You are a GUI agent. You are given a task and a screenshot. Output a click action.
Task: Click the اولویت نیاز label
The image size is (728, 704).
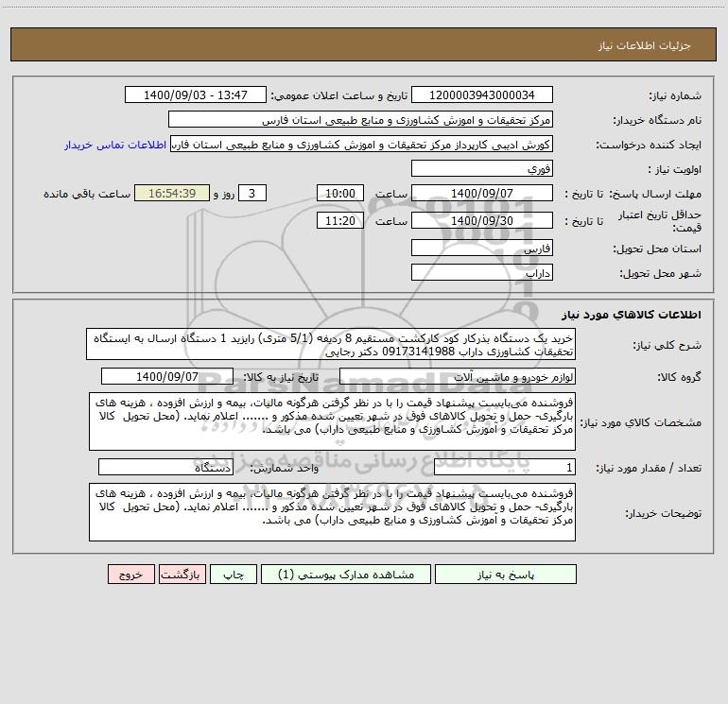click(675, 169)
